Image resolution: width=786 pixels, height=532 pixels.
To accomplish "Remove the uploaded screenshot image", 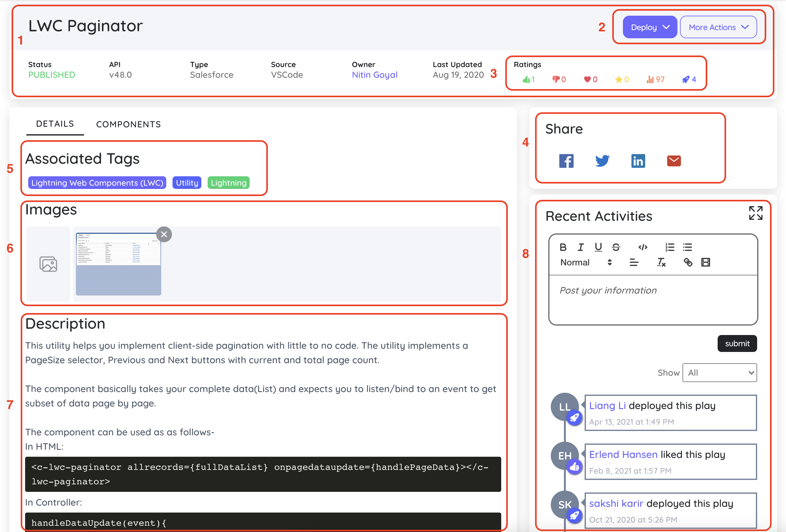I will click(164, 234).
